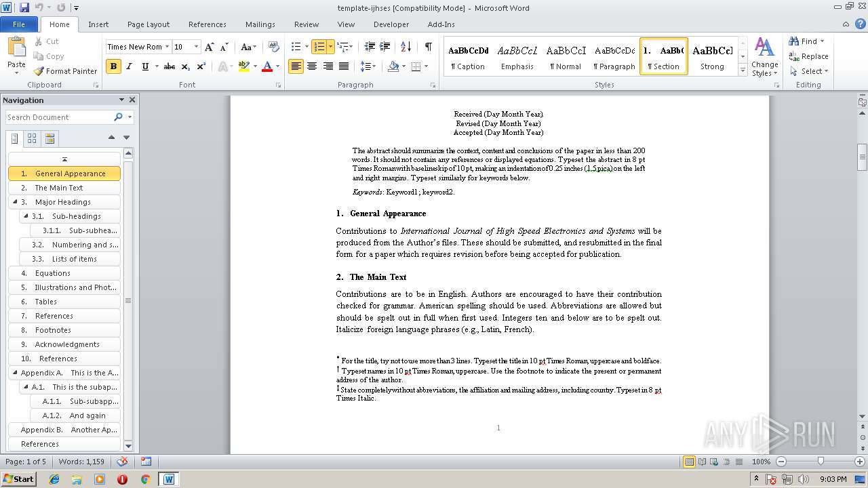Viewport: 868px width, 488px height.
Task: Click the Paste icon
Action: (x=16, y=47)
